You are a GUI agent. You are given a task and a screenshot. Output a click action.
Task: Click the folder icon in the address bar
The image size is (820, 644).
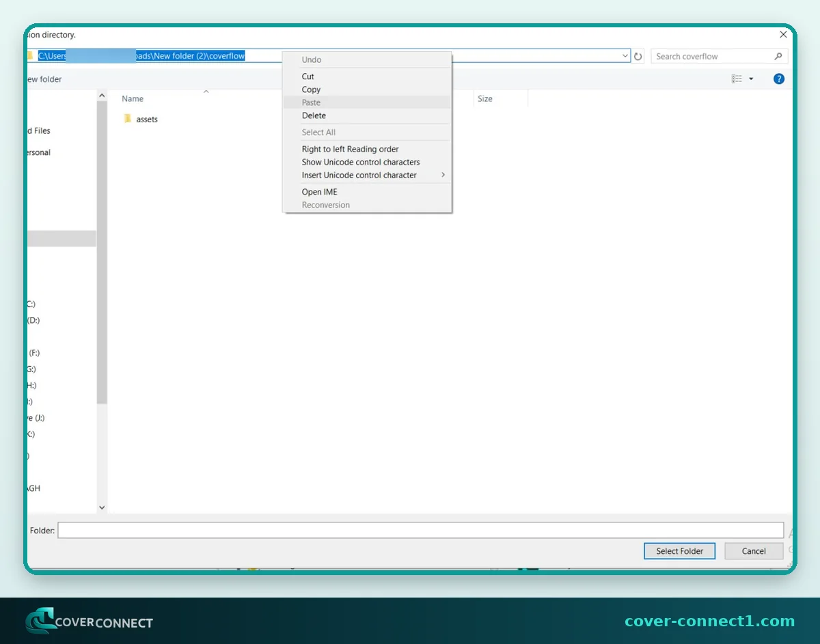pos(29,56)
